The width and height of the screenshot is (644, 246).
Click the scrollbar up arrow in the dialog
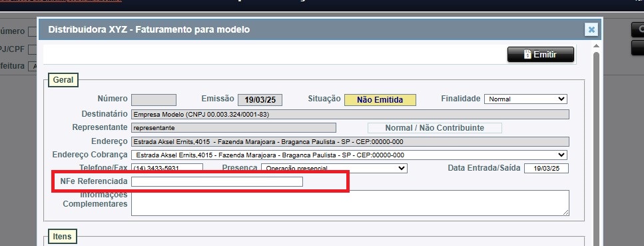pos(596,45)
